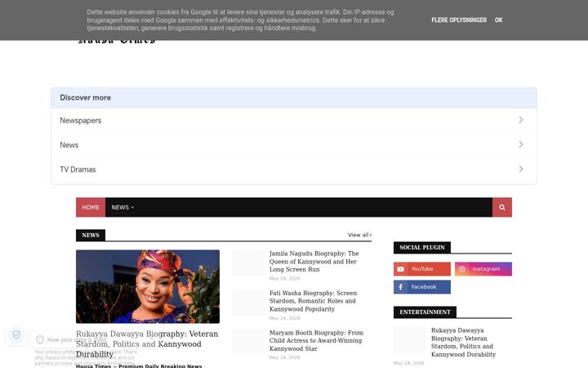Viewport: 588px width, 368px height.
Task: Click the Jamila Nagudu article thumbnail
Action: [x=248, y=263]
